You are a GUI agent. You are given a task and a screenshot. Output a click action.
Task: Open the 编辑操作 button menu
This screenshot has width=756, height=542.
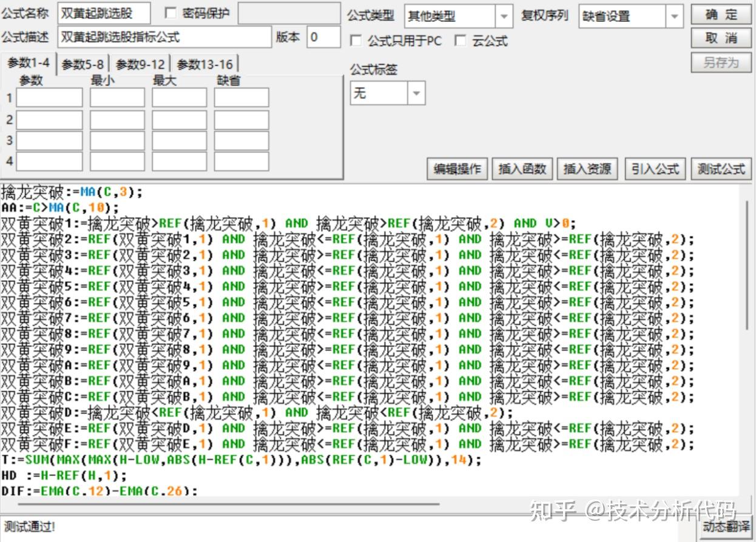457,169
